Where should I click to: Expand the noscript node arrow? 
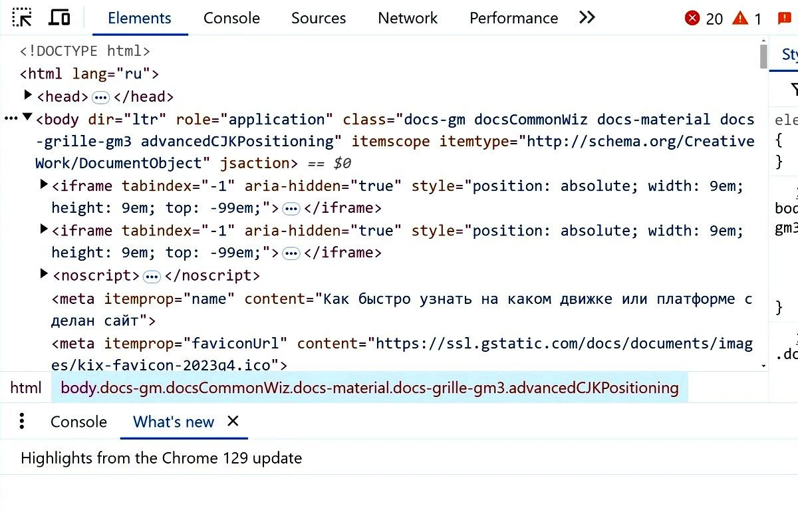[44, 274]
